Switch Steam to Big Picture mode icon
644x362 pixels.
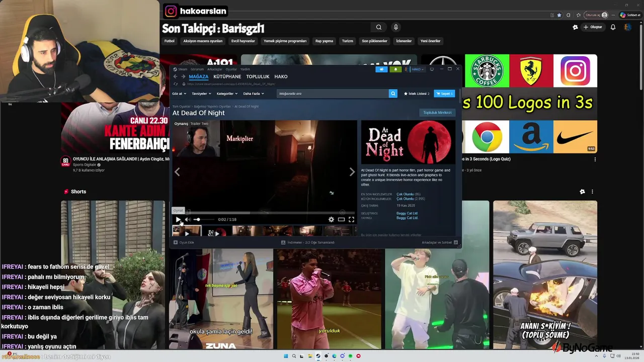coord(432,69)
